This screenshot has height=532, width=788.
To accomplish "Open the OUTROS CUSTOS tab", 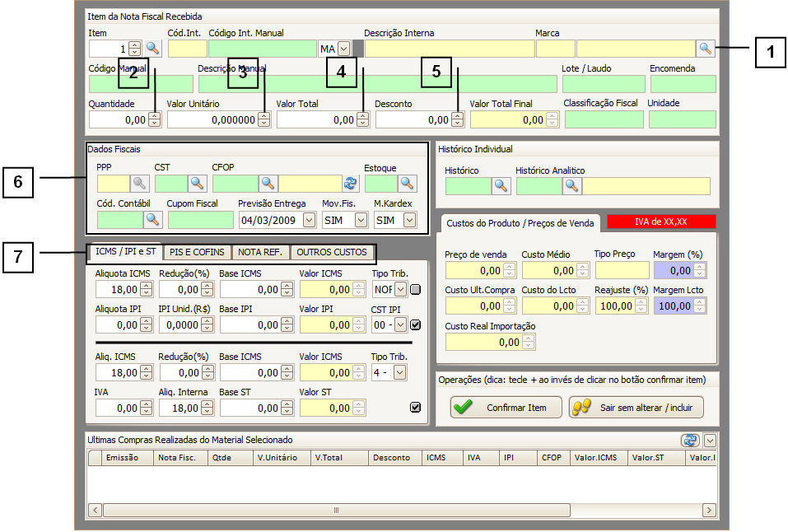I will (x=332, y=252).
